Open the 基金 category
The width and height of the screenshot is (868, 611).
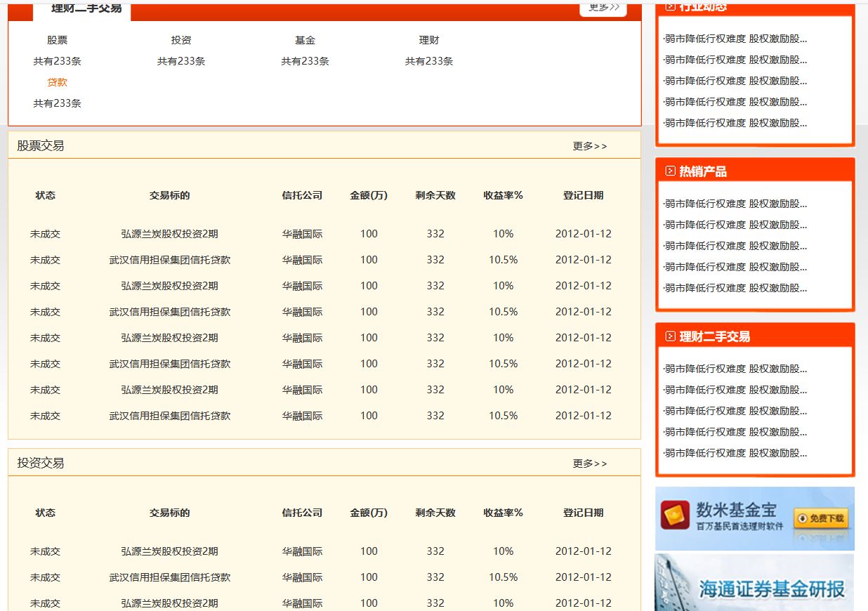tap(305, 40)
